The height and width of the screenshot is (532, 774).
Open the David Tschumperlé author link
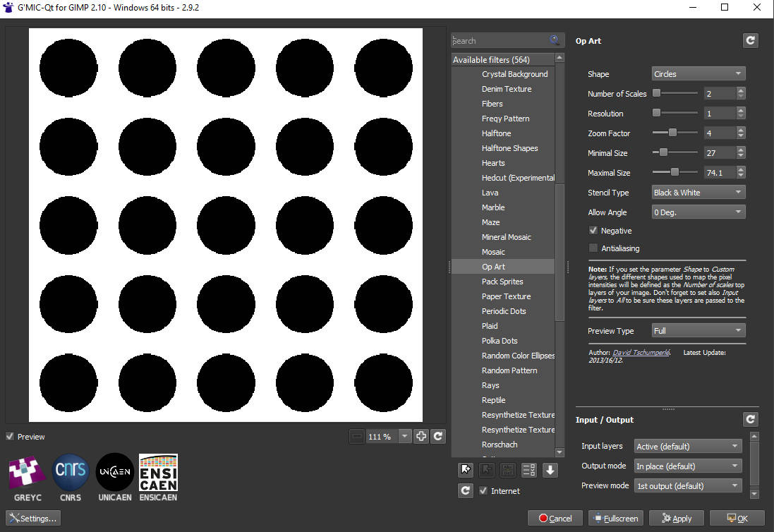[x=641, y=352]
